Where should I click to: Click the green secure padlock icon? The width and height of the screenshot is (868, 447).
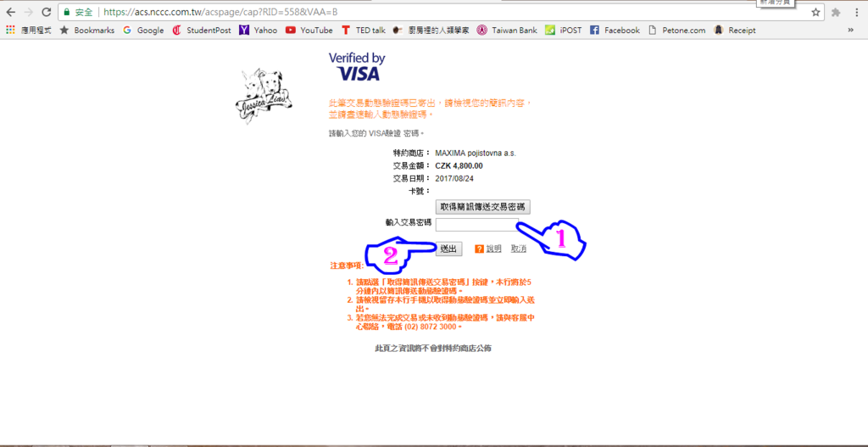click(x=67, y=12)
